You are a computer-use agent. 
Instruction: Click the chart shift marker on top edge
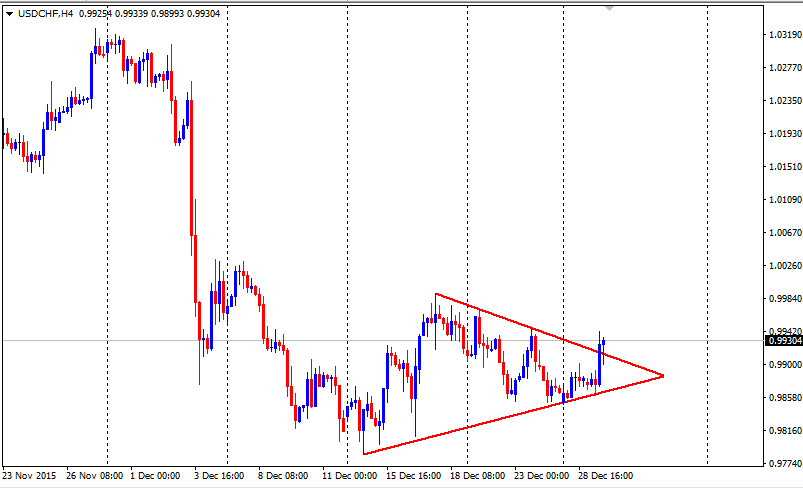click(x=609, y=8)
